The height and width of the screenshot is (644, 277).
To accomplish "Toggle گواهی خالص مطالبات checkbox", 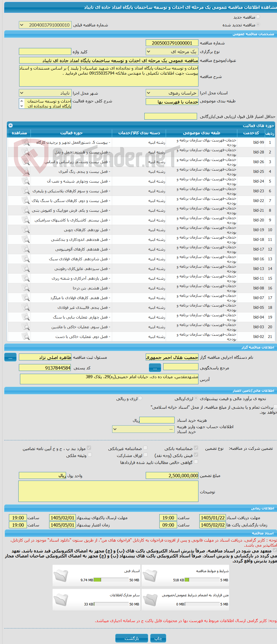I will click(x=196, y=462).
